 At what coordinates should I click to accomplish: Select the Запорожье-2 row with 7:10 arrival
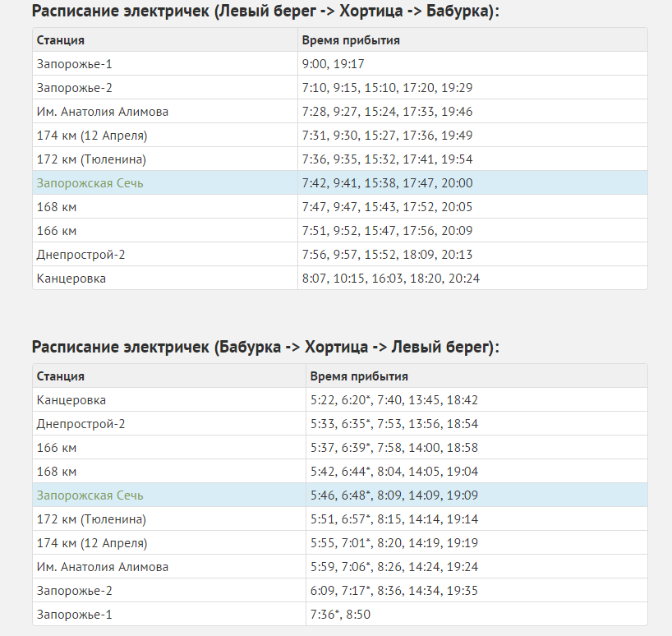(x=340, y=87)
